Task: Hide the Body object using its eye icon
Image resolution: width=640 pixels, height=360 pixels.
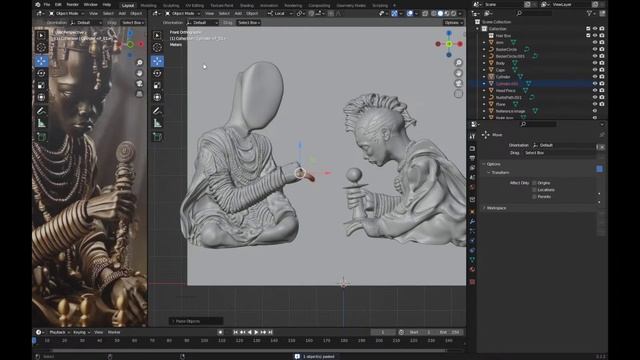Action: [595, 63]
